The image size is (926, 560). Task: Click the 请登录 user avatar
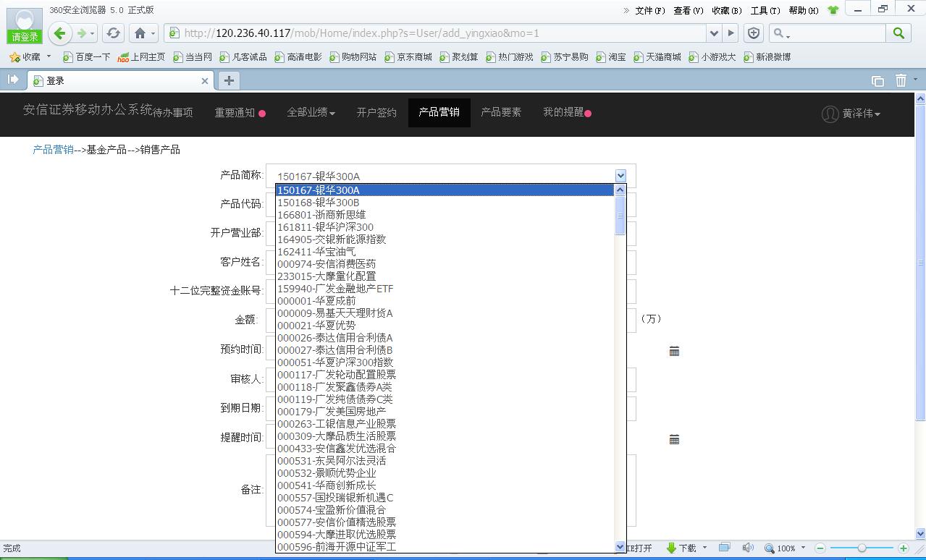pyautogui.click(x=24, y=26)
